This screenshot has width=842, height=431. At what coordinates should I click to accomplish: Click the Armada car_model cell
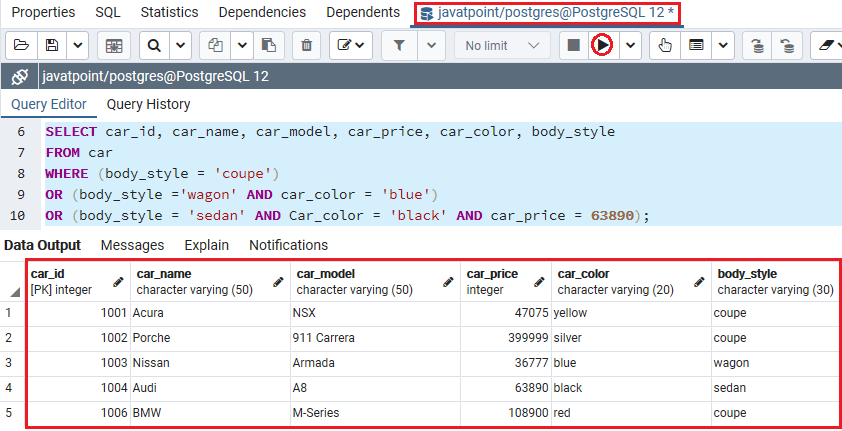click(x=375, y=363)
